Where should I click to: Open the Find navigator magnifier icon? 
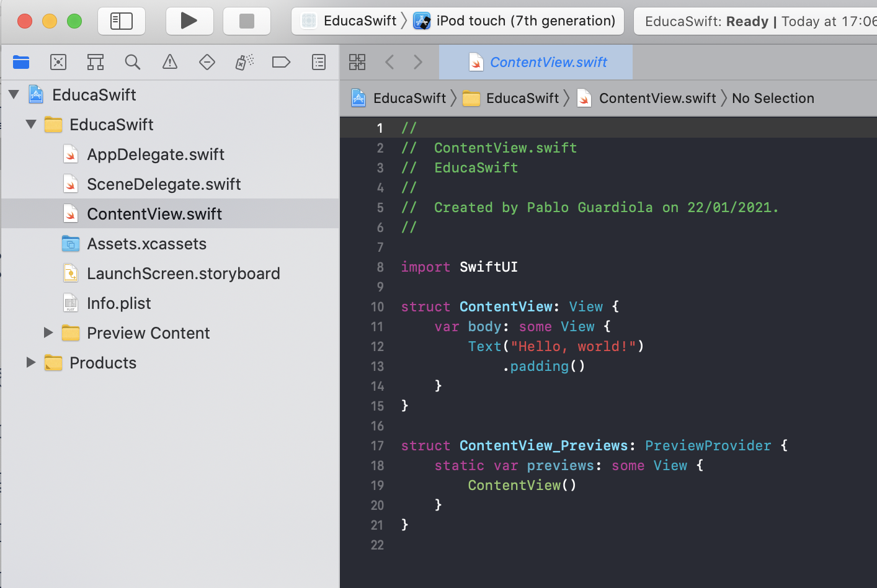click(x=133, y=62)
